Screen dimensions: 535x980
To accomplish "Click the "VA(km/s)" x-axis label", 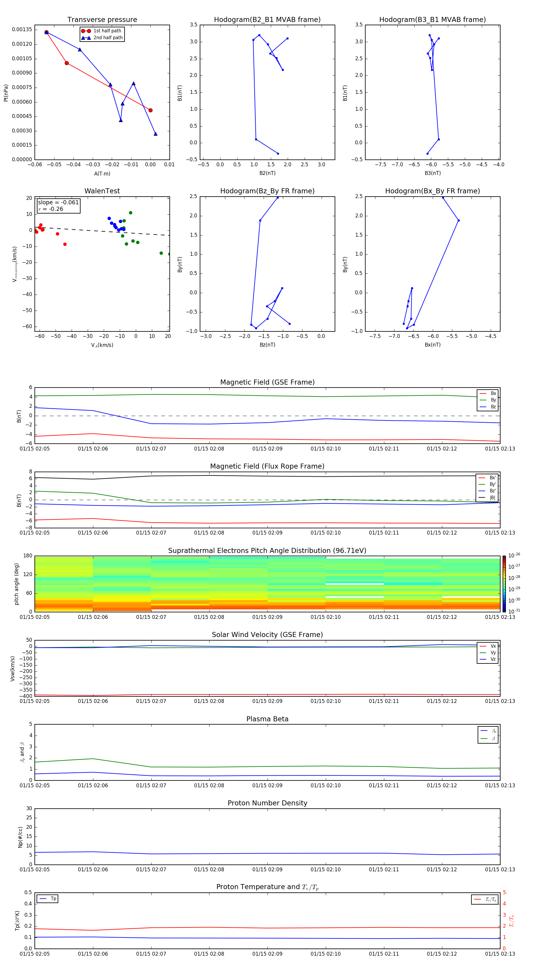I will point(102,345).
